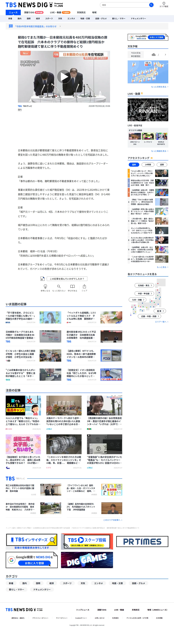Open the 令和8年熊本地震災害義援金 notice link

[36, 26]
